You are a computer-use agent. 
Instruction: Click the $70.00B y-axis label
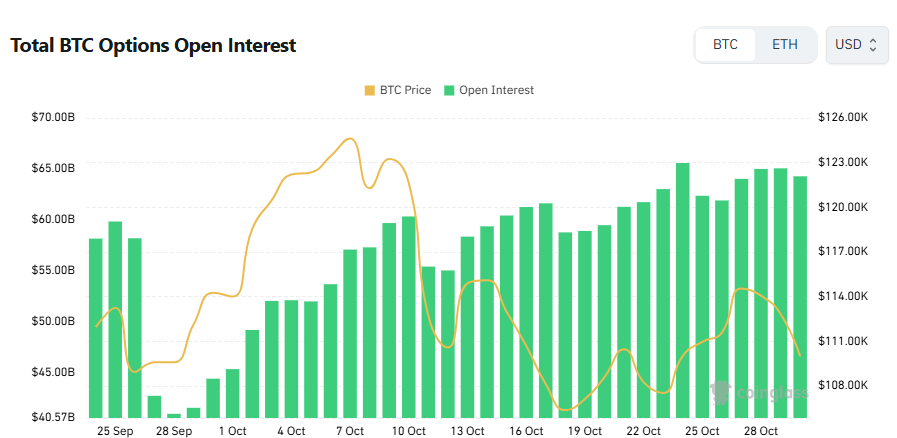pos(53,118)
